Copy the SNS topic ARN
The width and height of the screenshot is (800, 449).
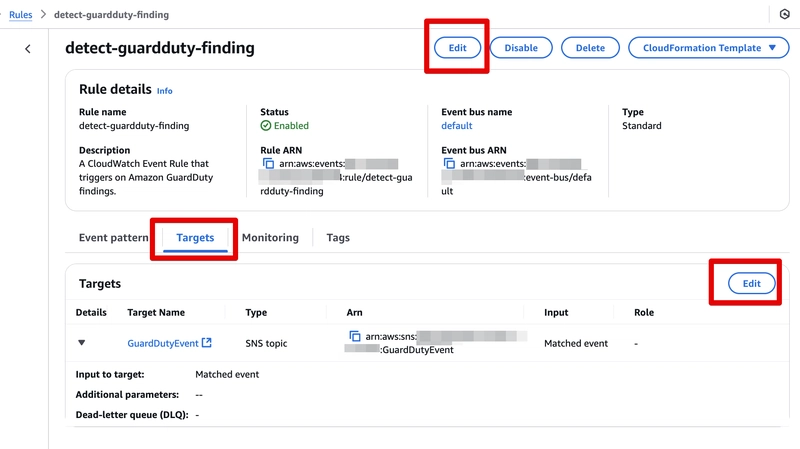tap(355, 336)
